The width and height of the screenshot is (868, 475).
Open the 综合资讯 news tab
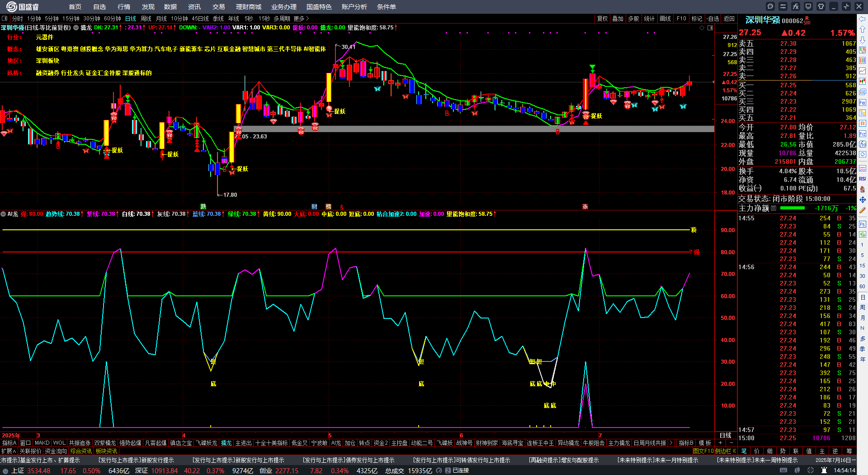(x=81, y=451)
